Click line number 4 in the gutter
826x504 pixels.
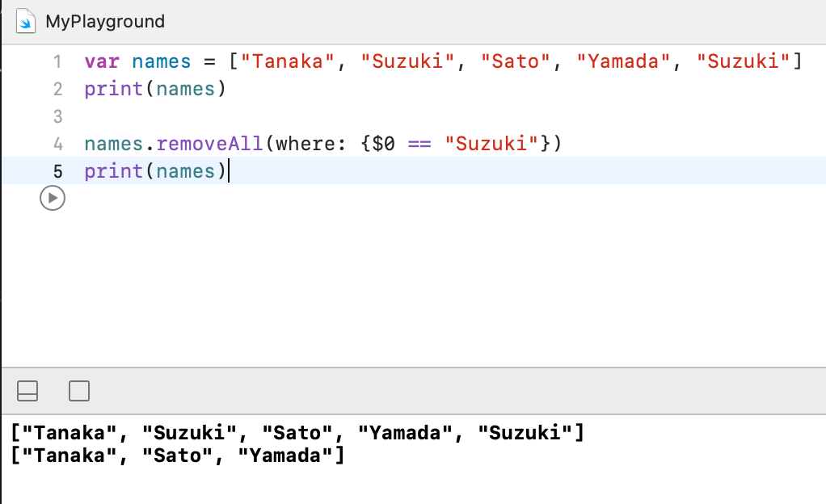57,144
